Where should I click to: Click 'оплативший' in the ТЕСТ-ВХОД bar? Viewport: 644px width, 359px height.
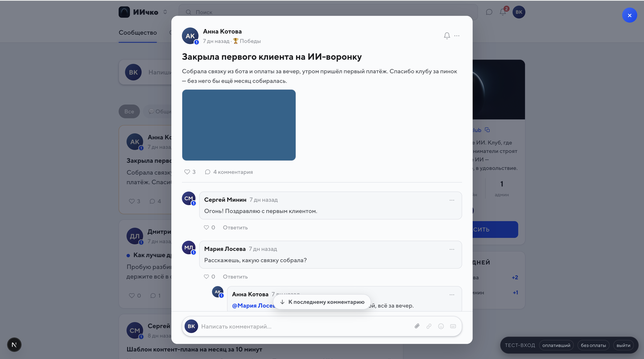click(x=556, y=345)
